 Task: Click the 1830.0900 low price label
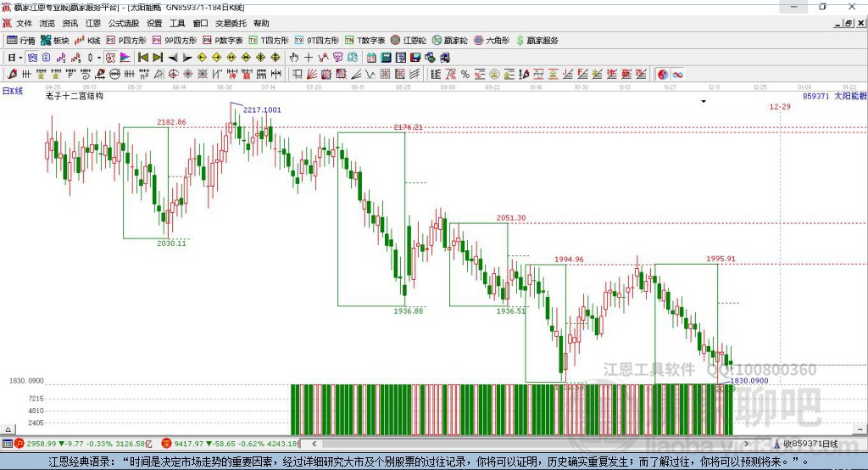[x=749, y=381]
